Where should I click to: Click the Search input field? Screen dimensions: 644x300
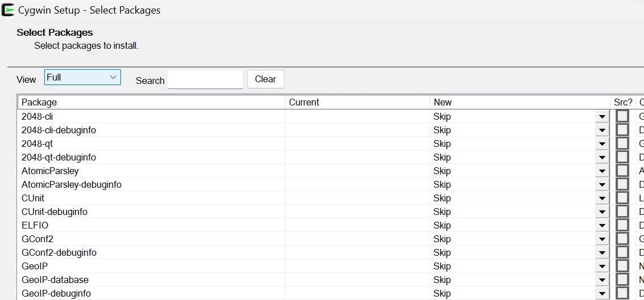205,79
